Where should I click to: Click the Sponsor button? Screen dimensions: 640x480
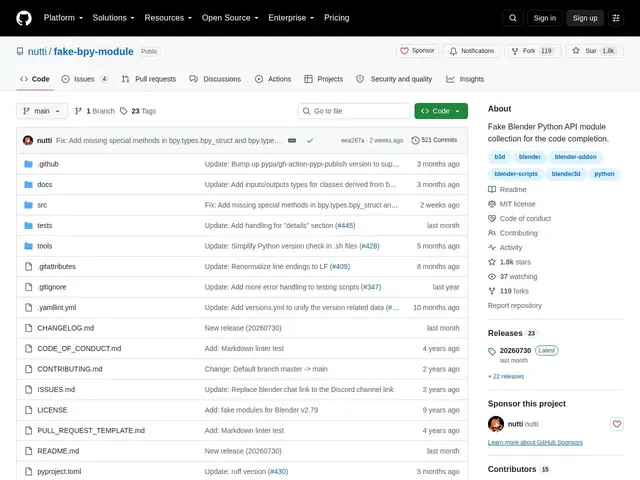pyautogui.click(x=417, y=51)
